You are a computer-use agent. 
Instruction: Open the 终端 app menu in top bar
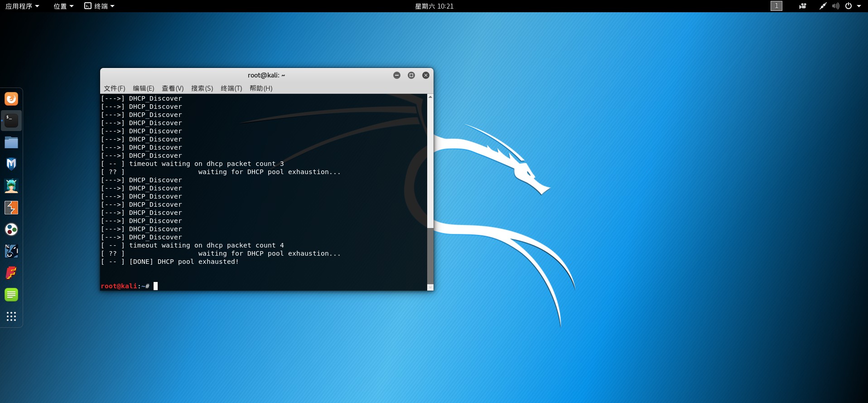(99, 6)
